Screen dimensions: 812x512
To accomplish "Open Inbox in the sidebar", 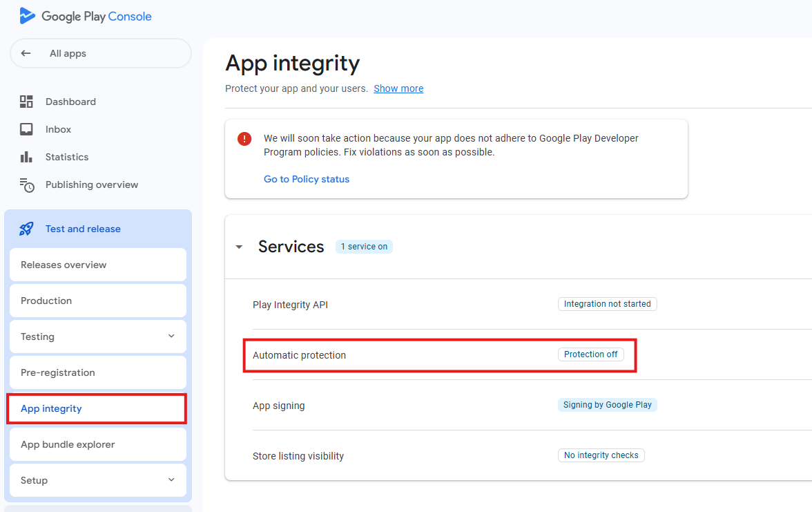I will coord(58,129).
